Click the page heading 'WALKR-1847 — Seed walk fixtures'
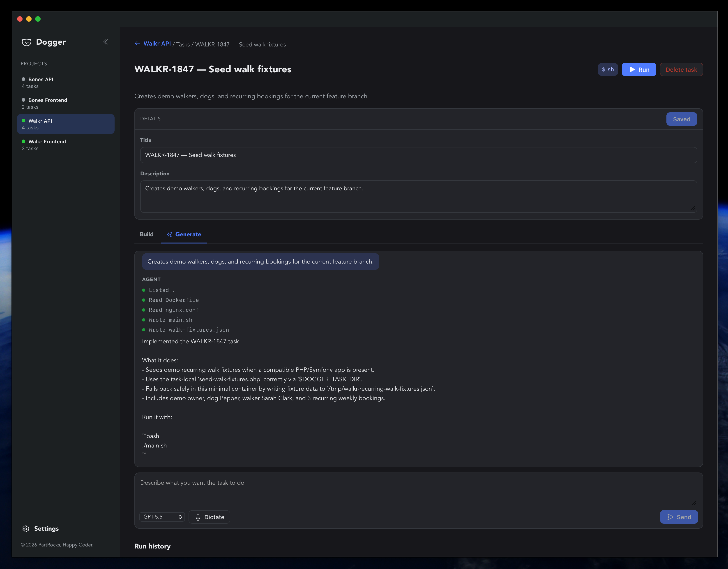 [213, 69]
